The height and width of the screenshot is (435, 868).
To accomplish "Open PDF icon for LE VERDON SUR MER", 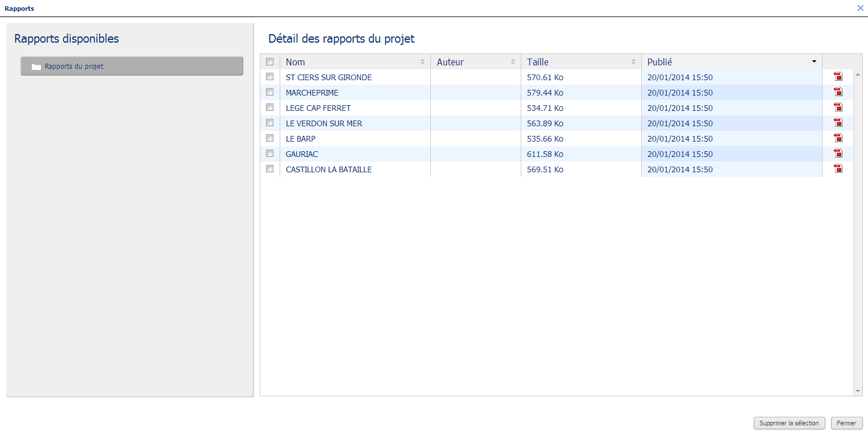I will click(838, 123).
